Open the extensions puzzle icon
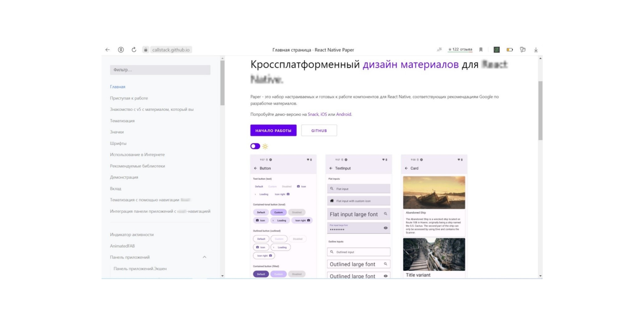644x324 pixels. [523, 49]
